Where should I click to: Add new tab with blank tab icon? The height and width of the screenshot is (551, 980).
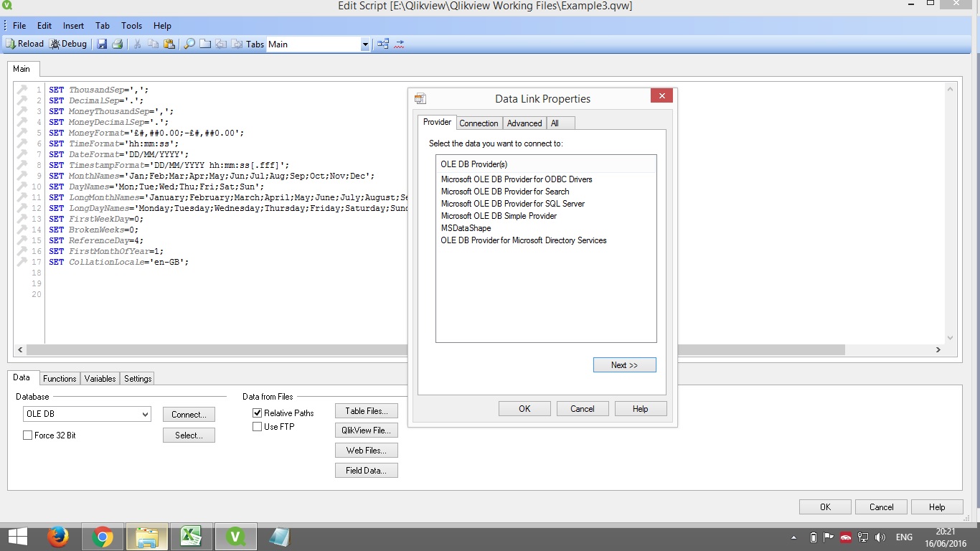(205, 44)
